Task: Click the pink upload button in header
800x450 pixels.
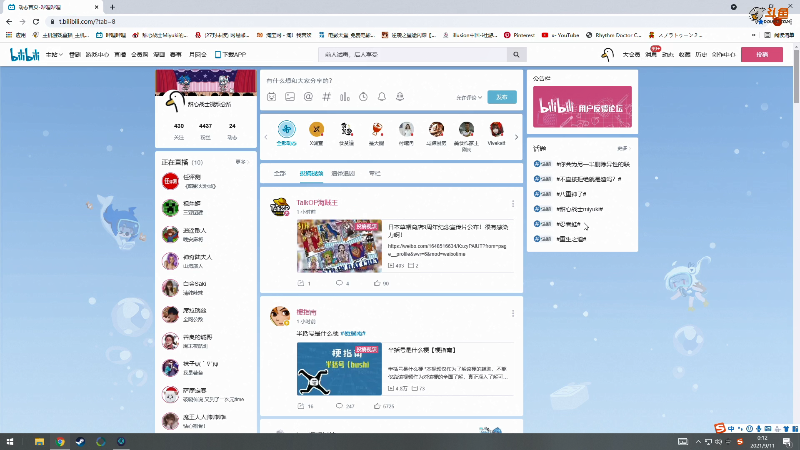Action: click(762, 55)
